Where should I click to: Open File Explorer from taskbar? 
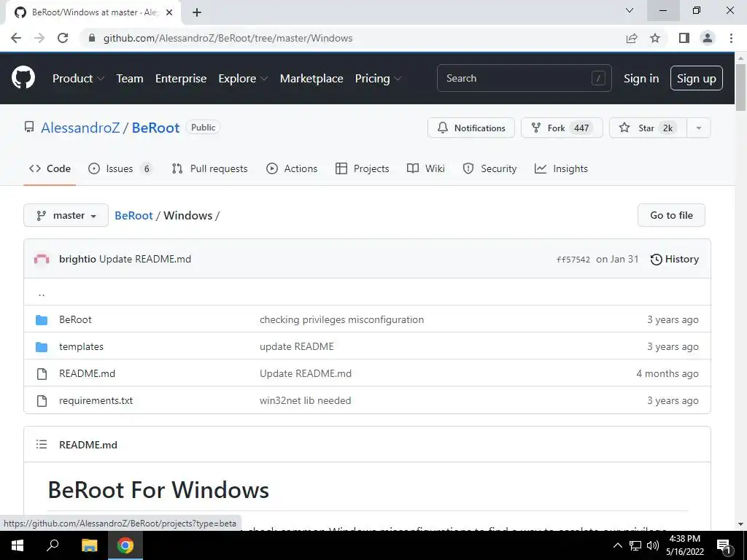pos(89,545)
